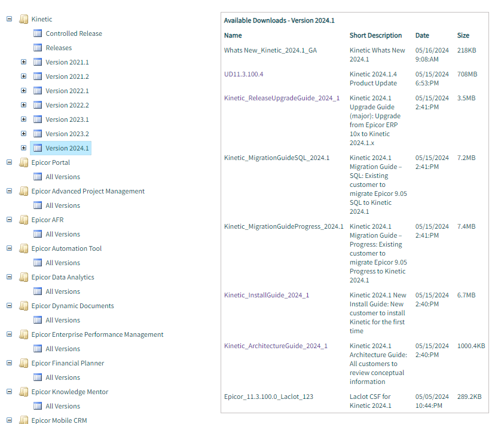Expand the Version 2021.1 node
Image resolution: width=504 pixels, height=424 pixels.
(x=23, y=62)
